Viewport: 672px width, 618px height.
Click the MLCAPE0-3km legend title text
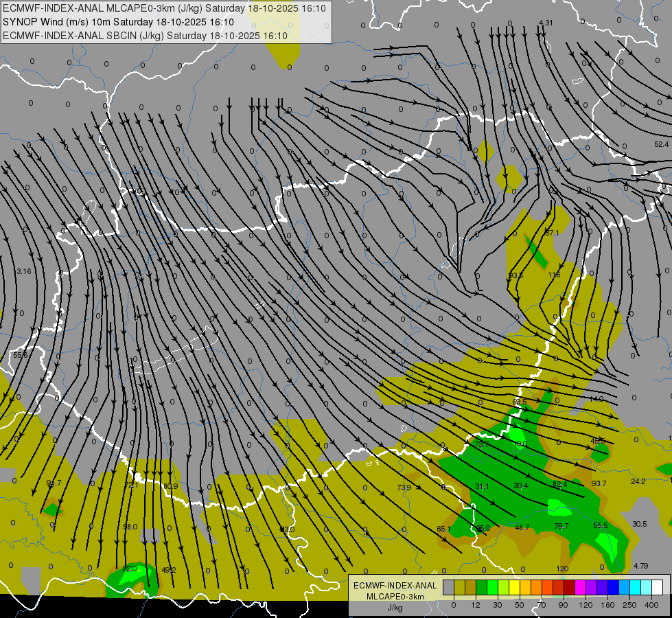[x=395, y=597]
